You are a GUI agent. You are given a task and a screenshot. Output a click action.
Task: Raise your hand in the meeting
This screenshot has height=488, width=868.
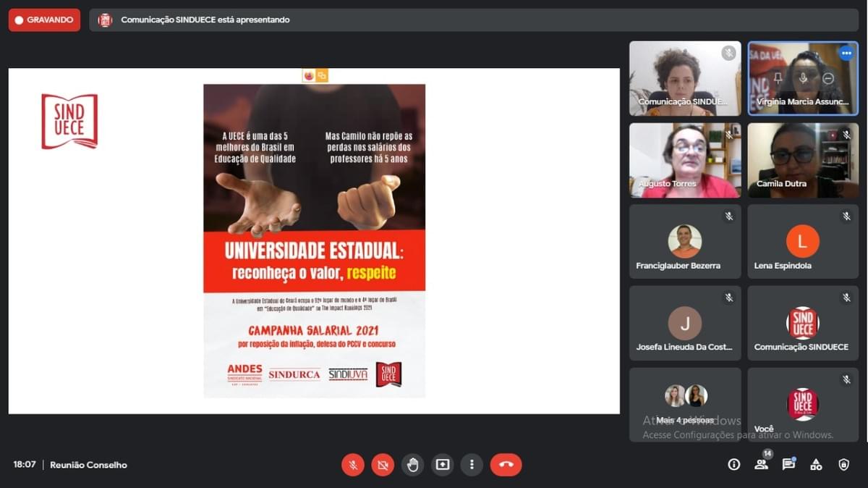pos(412,465)
